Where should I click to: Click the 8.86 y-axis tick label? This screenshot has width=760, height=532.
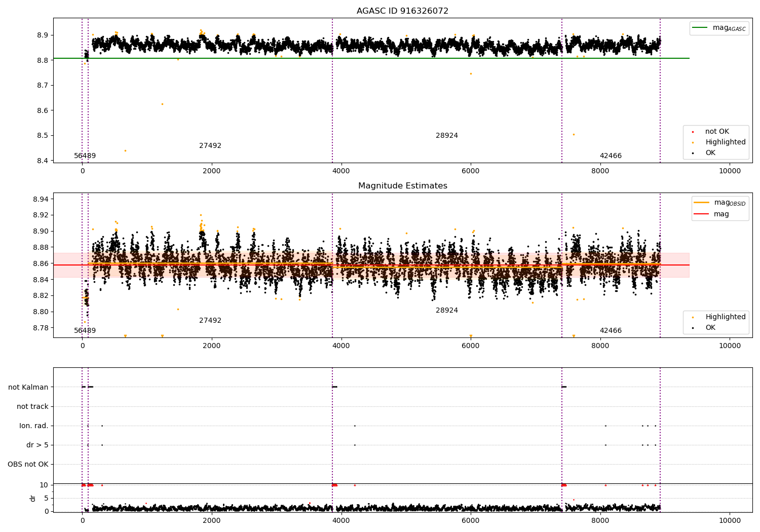pyautogui.click(x=41, y=263)
